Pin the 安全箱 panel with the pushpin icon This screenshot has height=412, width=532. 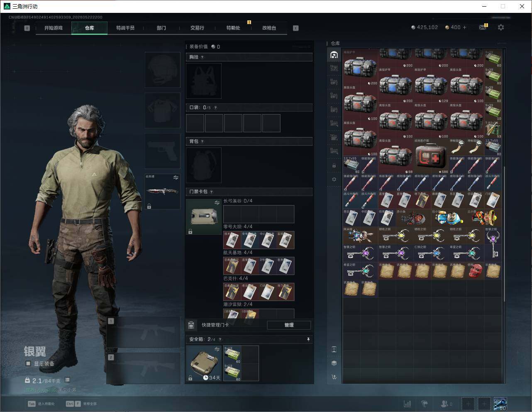point(308,339)
